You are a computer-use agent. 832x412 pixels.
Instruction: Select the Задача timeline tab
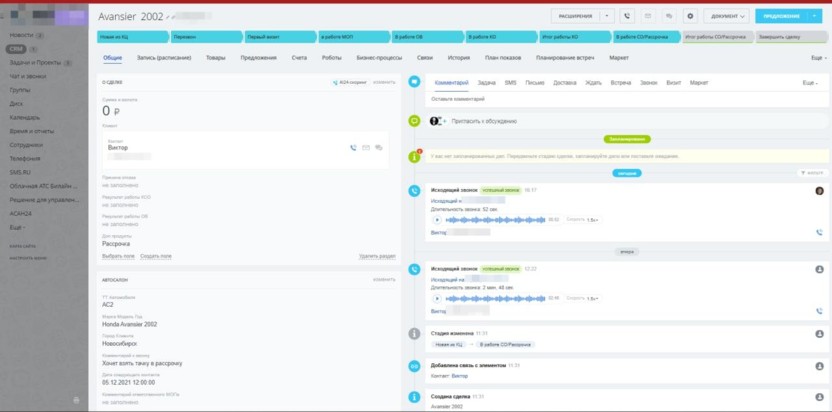(487, 83)
